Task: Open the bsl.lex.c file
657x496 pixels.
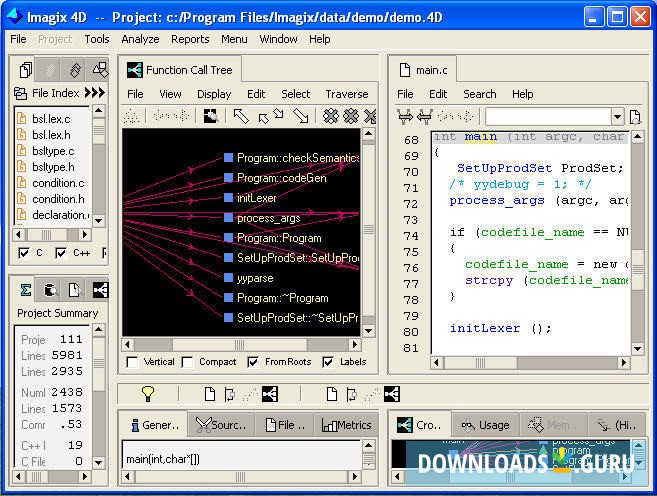Action: click(x=51, y=119)
